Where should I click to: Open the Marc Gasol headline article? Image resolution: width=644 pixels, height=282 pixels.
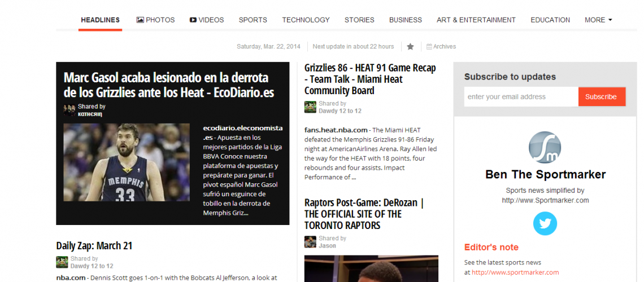click(168, 85)
